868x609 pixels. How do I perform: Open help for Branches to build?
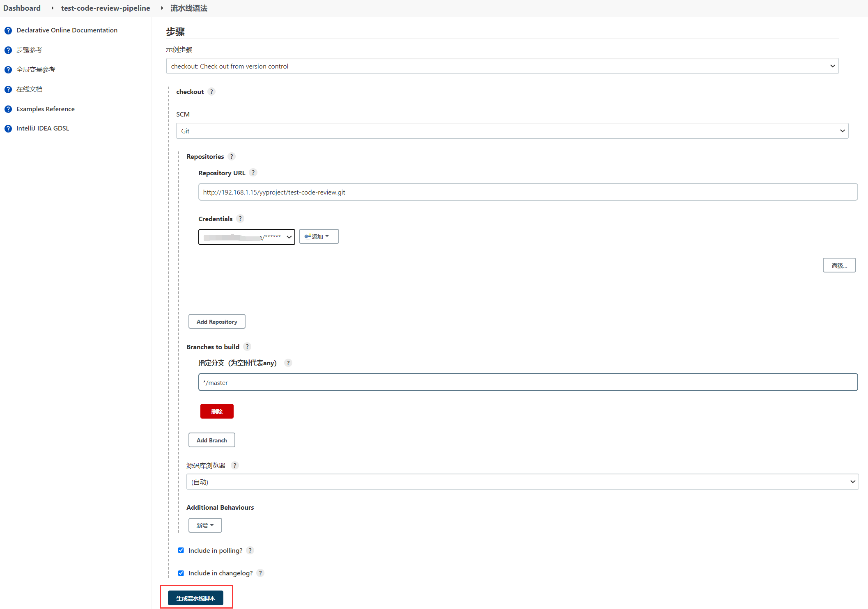tap(247, 347)
